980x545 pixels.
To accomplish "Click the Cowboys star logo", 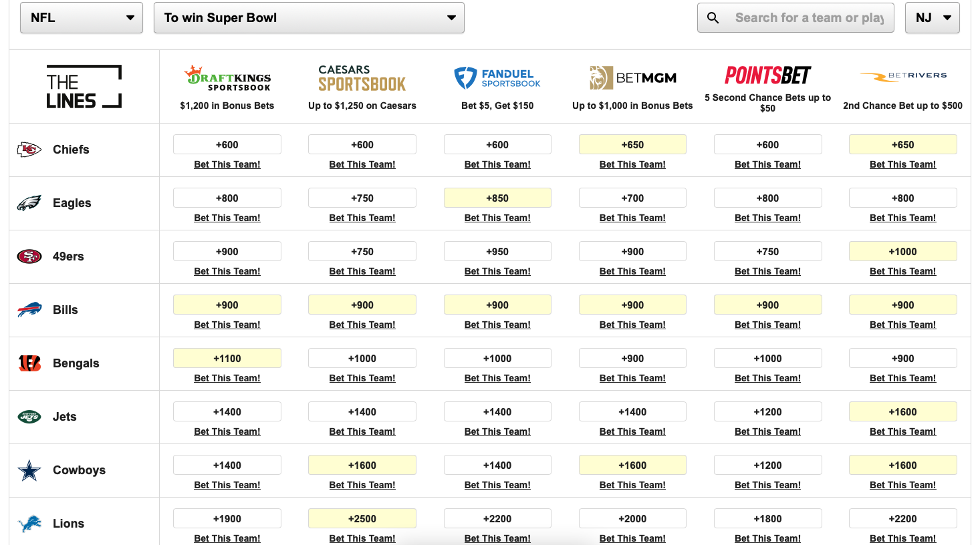I will tap(29, 470).
